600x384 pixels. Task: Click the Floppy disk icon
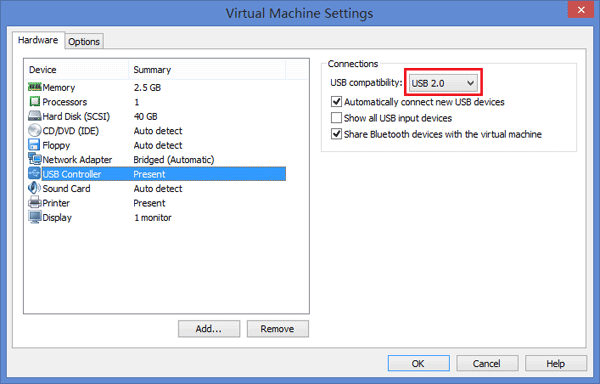click(x=34, y=145)
